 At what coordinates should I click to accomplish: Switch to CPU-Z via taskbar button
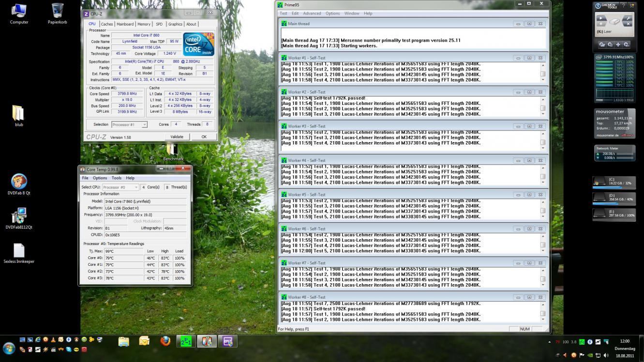click(x=227, y=342)
